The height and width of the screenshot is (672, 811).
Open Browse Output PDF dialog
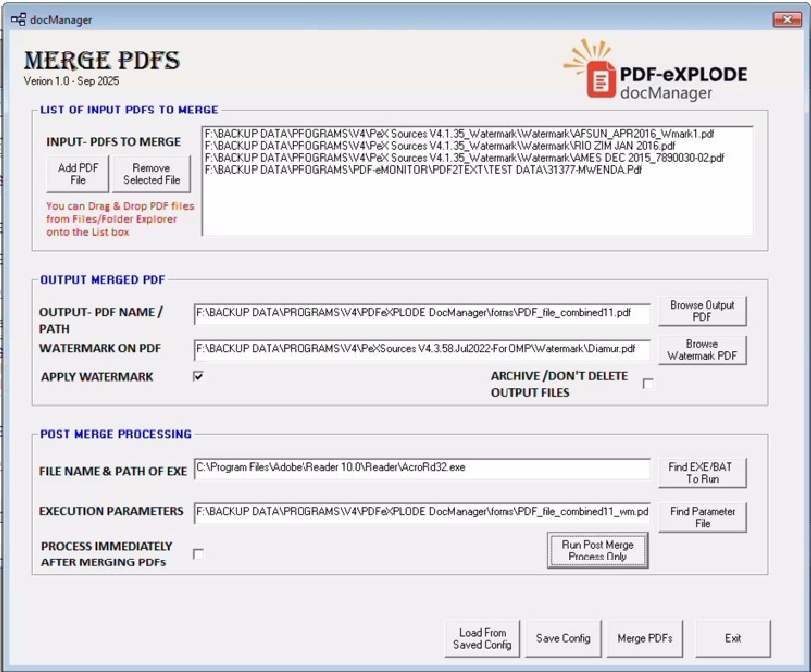pos(702,311)
